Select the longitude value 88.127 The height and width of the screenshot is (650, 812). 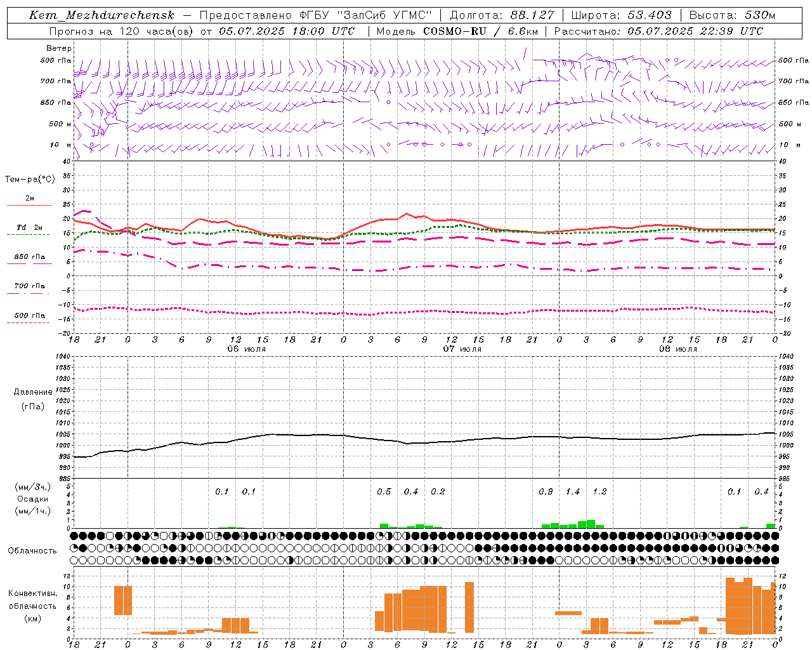point(532,15)
